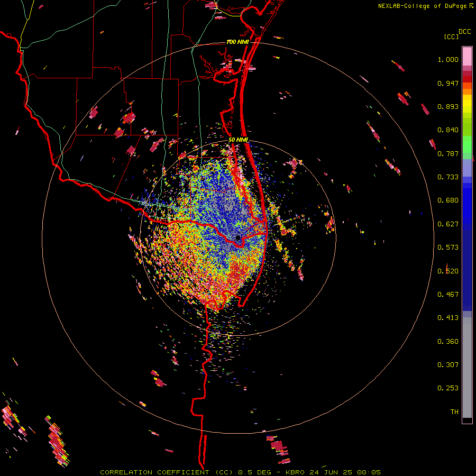476x476 pixels.
Task: Click the [CC] label above the color bar
Action: [451, 36]
